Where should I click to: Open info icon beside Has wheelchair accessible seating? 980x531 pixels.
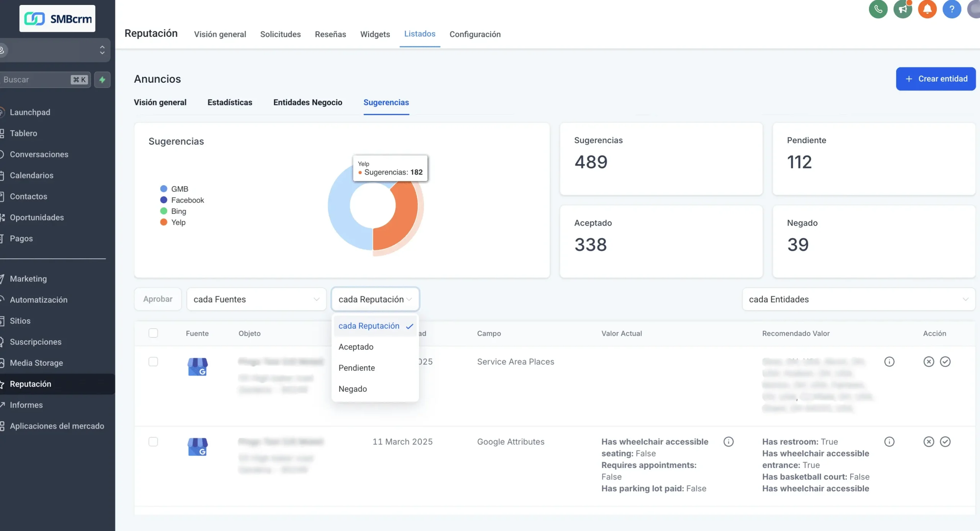click(728, 441)
